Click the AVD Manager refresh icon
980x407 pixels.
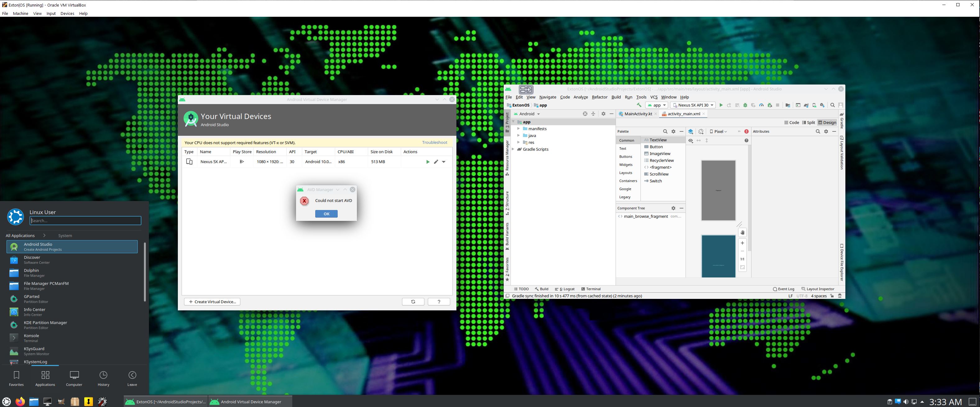click(413, 302)
